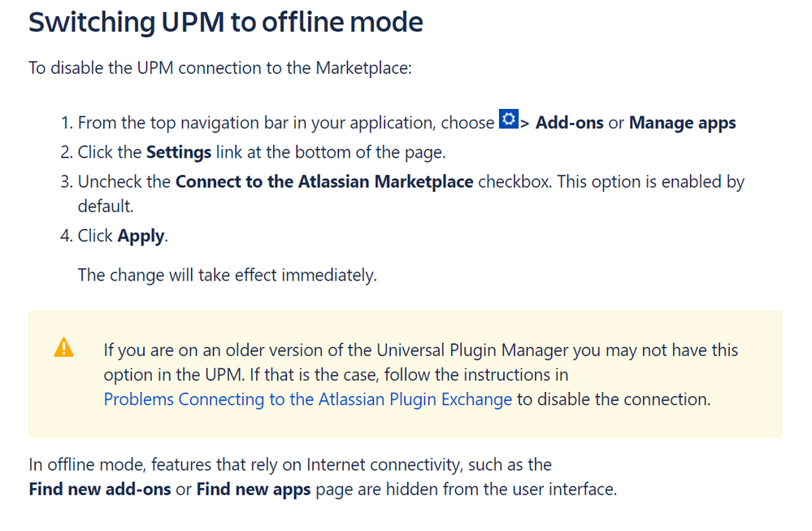Screen dimensions: 812x531
Task: Click the bold 'Find new apps' text
Action: click(x=254, y=490)
